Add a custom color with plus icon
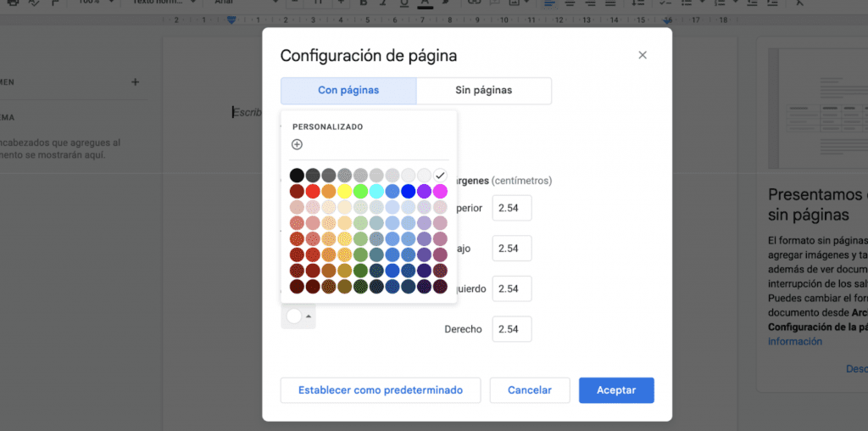This screenshot has width=868, height=431. tap(297, 145)
